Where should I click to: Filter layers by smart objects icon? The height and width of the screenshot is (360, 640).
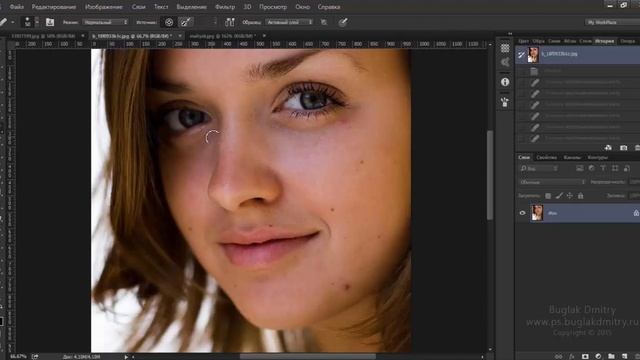[x=627, y=168]
